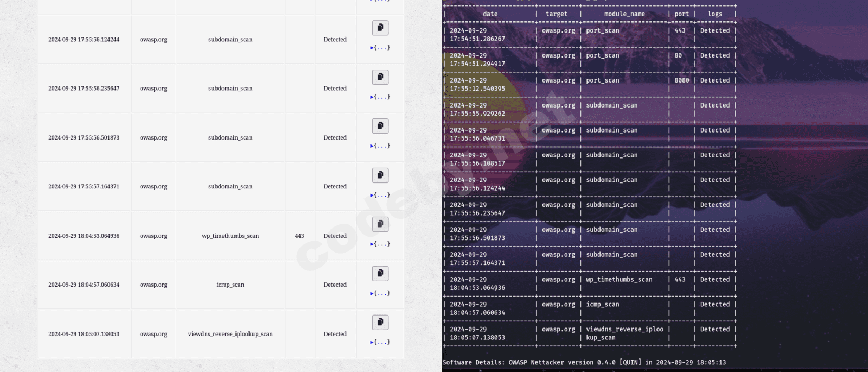Copy the wp_timethumbs_scan event JSON
The width and height of the screenshot is (868, 372).
(x=380, y=224)
